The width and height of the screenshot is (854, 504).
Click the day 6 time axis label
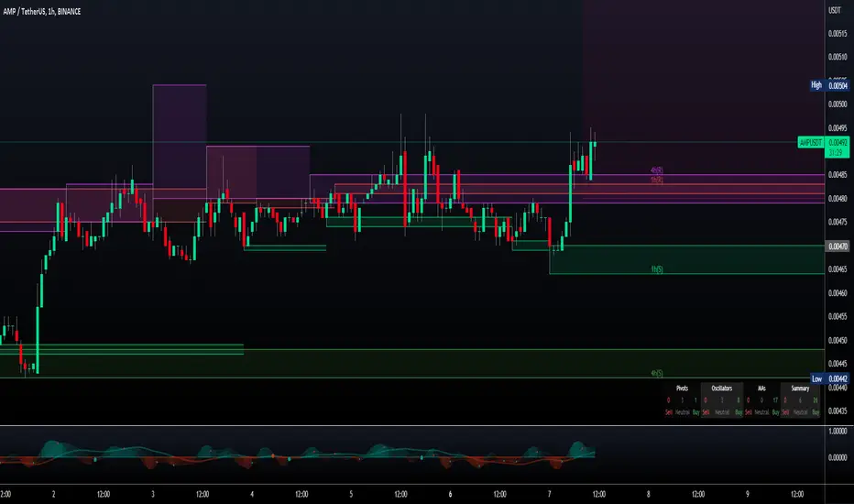click(x=450, y=495)
